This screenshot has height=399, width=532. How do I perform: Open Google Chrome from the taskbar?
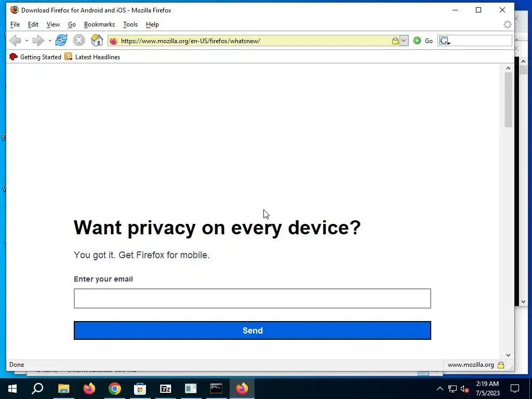(x=115, y=389)
